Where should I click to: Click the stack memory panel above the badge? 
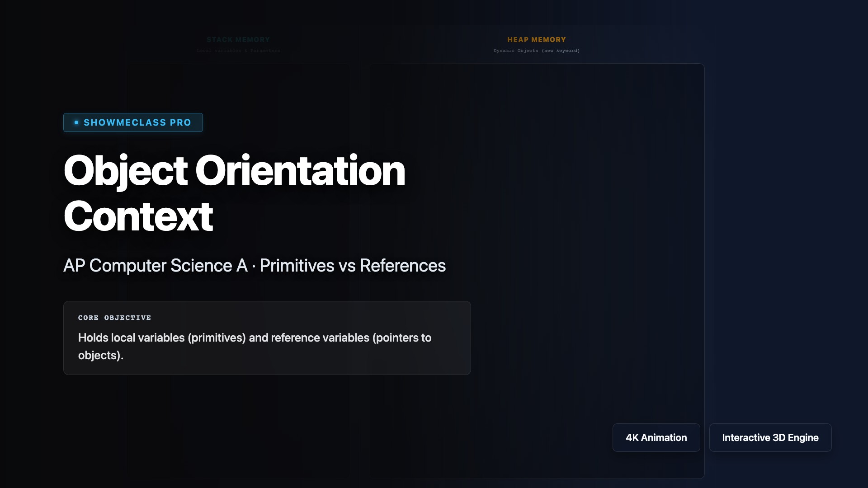[238, 88]
